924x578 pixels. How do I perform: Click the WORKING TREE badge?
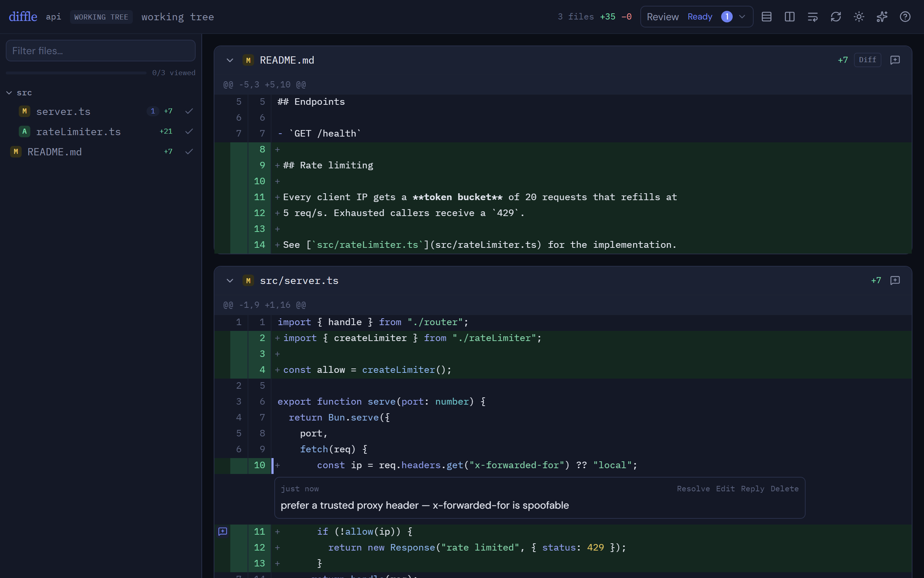click(101, 17)
